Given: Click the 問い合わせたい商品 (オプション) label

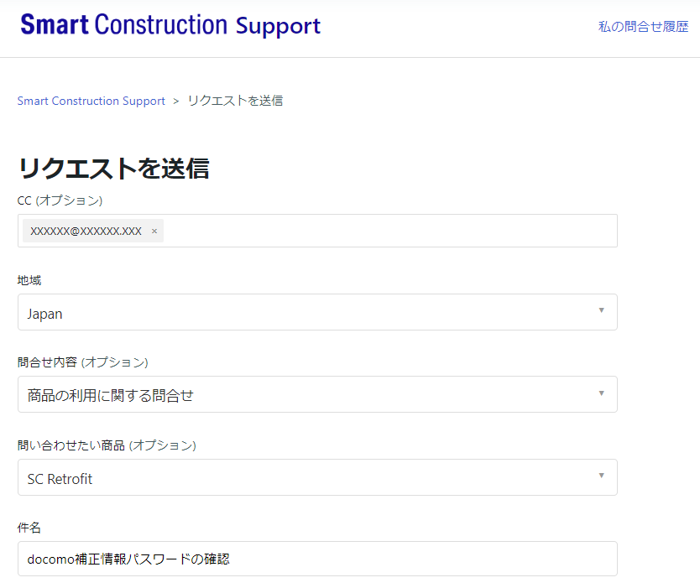Looking at the screenshot, I should point(107,445).
